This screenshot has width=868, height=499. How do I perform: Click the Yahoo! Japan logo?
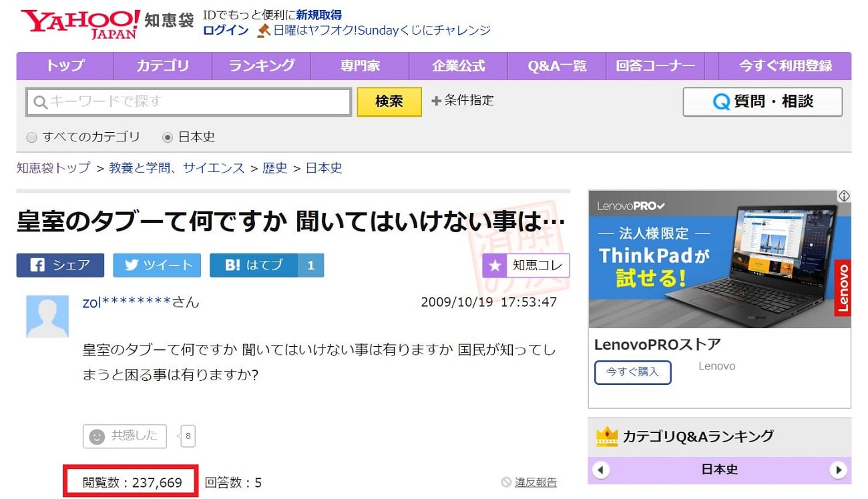pyautogui.click(x=81, y=23)
